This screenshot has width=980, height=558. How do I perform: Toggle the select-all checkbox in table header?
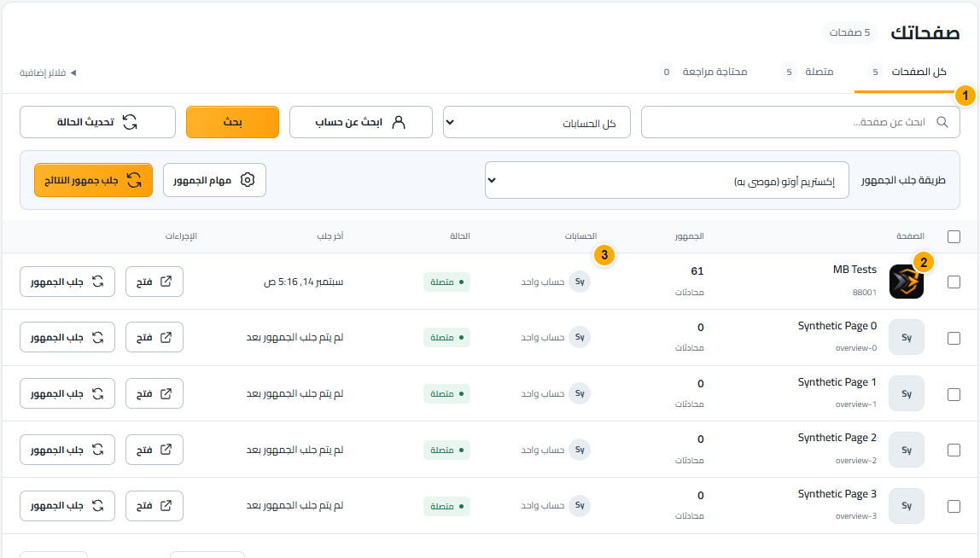[x=954, y=237]
